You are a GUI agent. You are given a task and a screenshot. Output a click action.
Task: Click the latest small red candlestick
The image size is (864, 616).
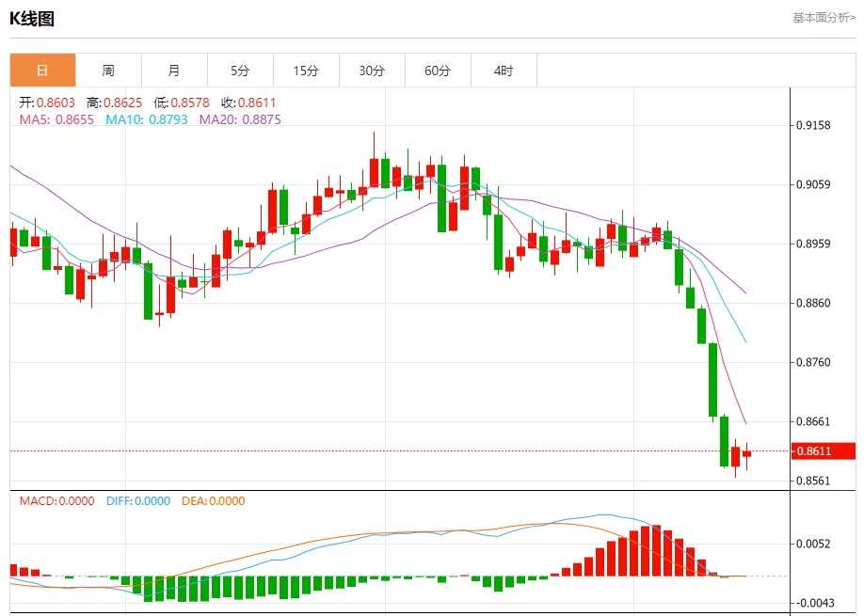[x=746, y=454]
